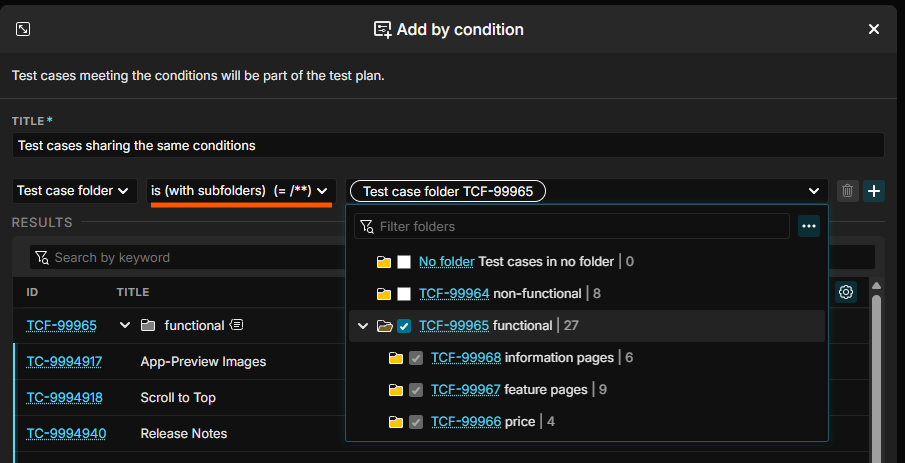Click the description icon next to functional row
The height and width of the screenshot is (463, 905).
(x=237, y=325)
